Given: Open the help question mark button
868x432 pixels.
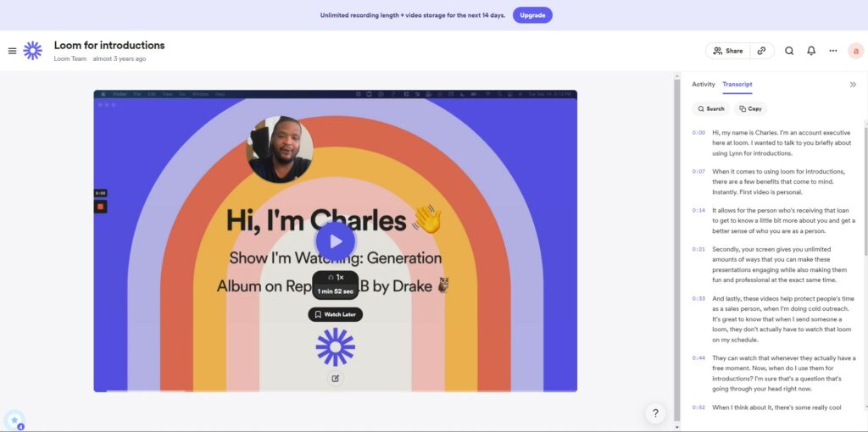Looking at the screenshot, I should tap(655, 413).
